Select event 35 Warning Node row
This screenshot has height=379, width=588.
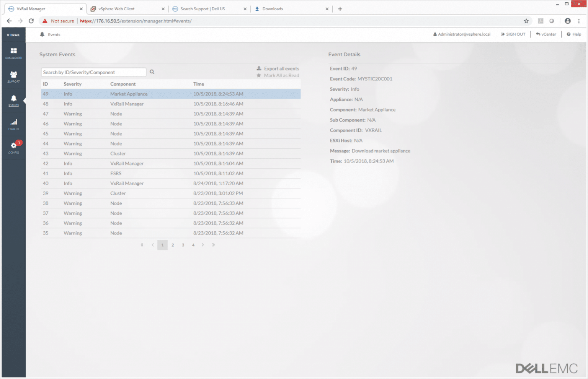[171, 233]
